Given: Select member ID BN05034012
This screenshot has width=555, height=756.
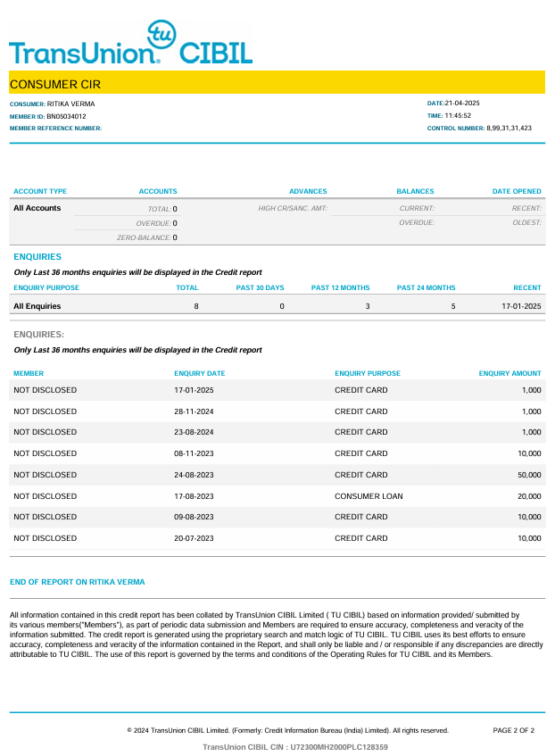Looking at the screenshot, I should click(x=67, y=116).
